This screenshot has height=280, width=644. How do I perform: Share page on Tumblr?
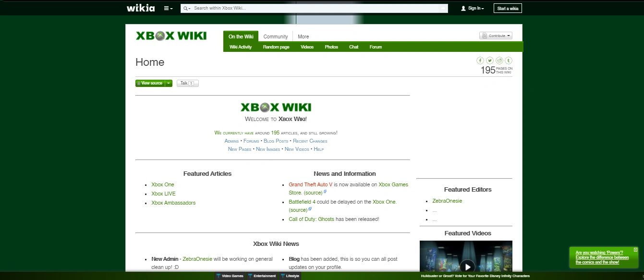pyautogui.click(x=509, y=60)
